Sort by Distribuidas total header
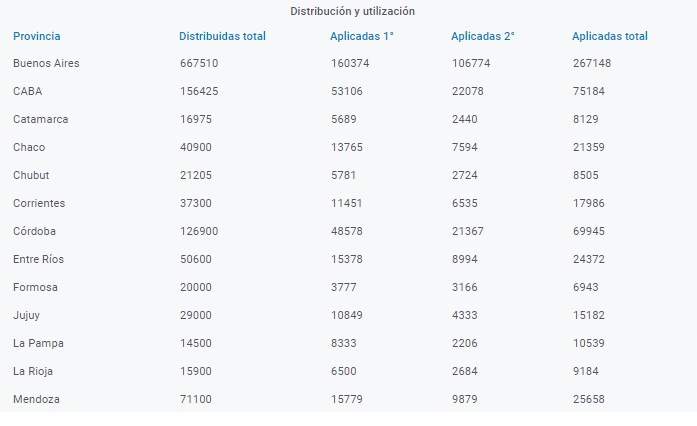697x426 pixels. coord(222,36)
